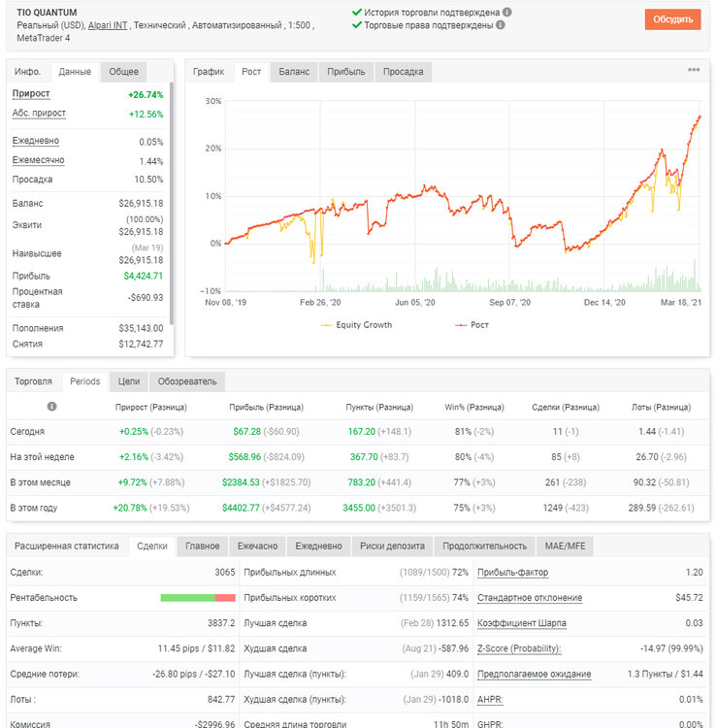Image resolution: width=716 pixels, height=728 pixels.
Task: Click the Просадка label in data panel
Action: pos(32,180)
